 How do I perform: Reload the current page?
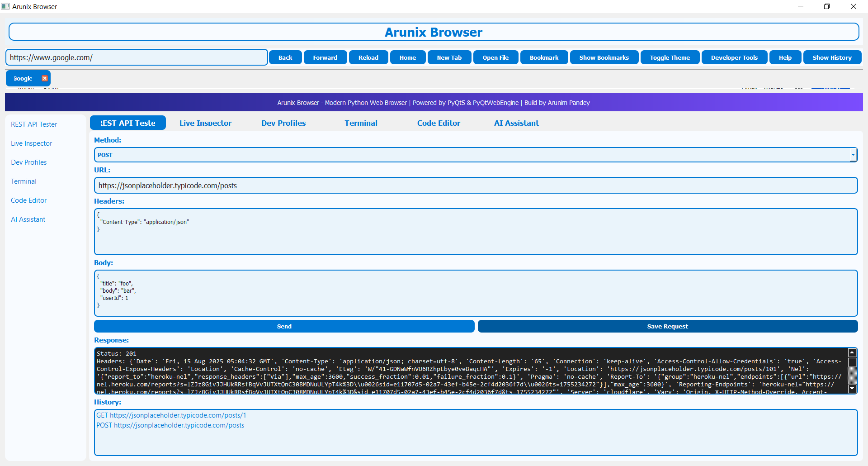pos(368,57)
